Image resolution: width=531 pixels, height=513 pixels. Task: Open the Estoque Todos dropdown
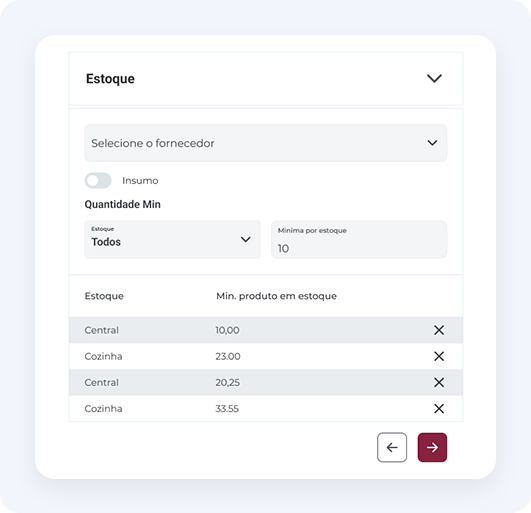pyautogui.click(x=172, y=239)
